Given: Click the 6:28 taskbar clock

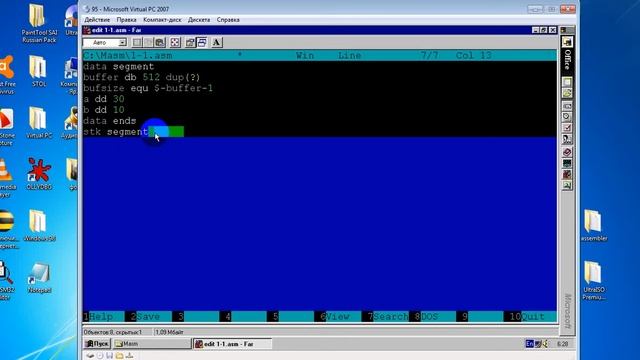Looking at the screenshot, I should tap(562, 344).
